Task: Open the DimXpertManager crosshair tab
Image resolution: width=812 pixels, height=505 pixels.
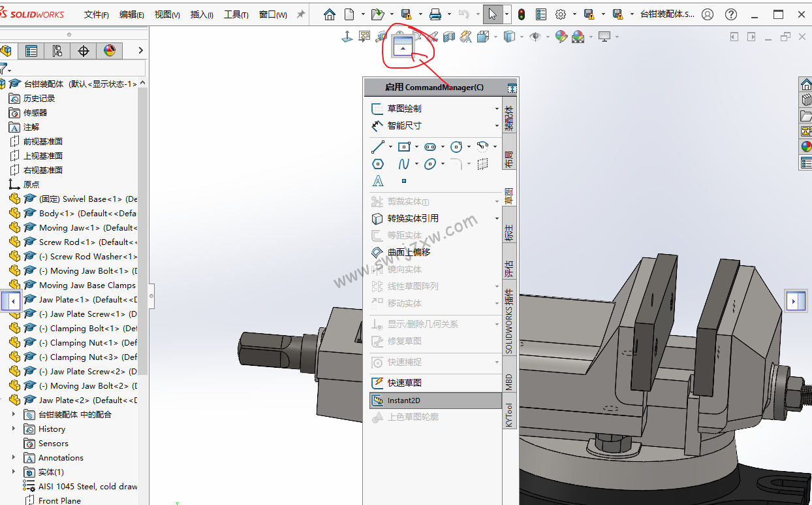Action: (84, 51)
